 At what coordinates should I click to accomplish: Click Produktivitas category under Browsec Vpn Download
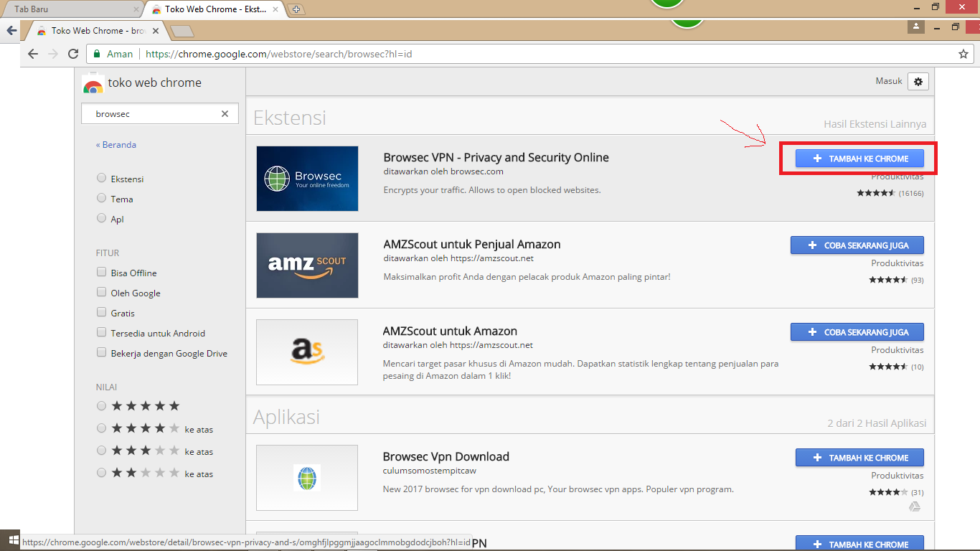897,476
